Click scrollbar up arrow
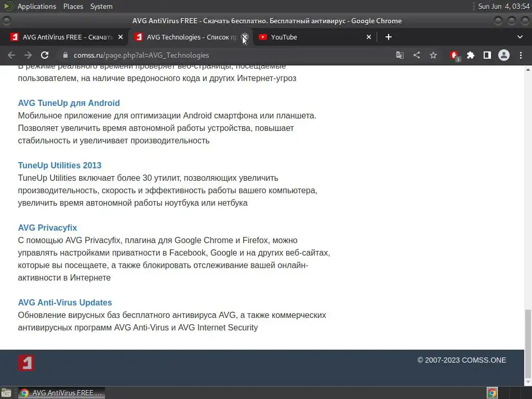 528,70
